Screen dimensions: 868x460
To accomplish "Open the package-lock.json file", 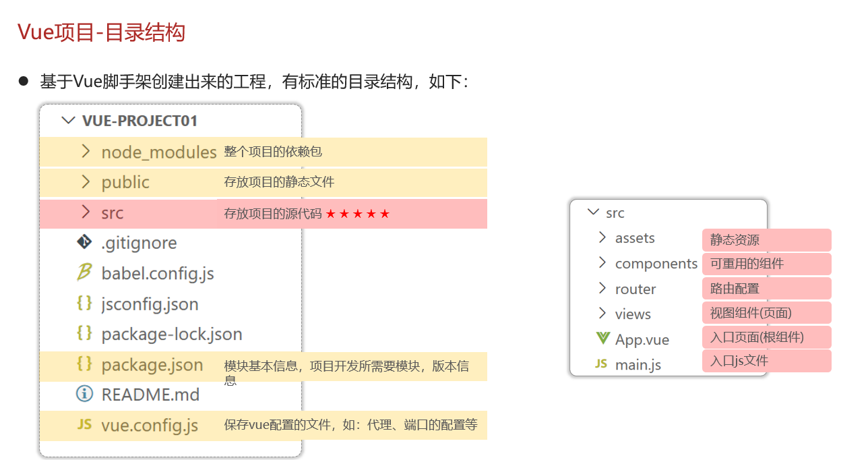I will coord(172,334).
